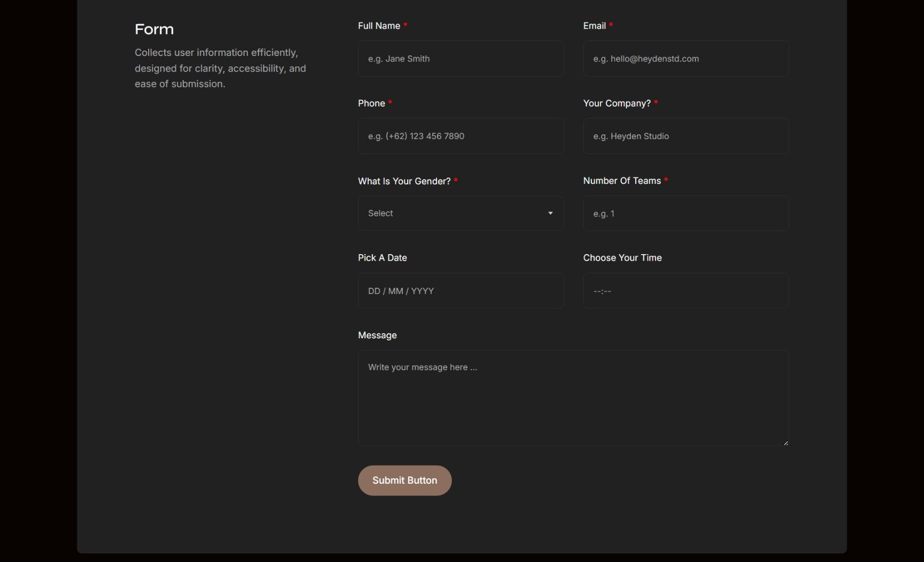Click the 'Your Company?' label
The image size is (924, 562).
(x=617, y=103)
